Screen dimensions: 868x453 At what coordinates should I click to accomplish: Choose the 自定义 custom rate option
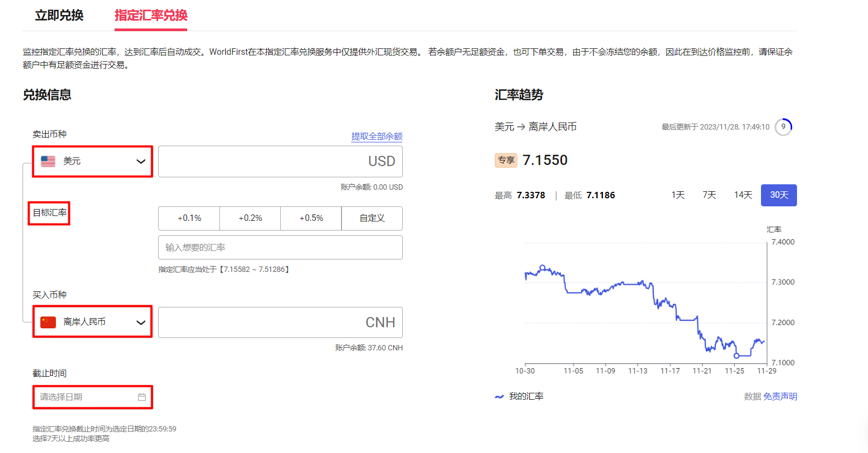click(372, 218)
